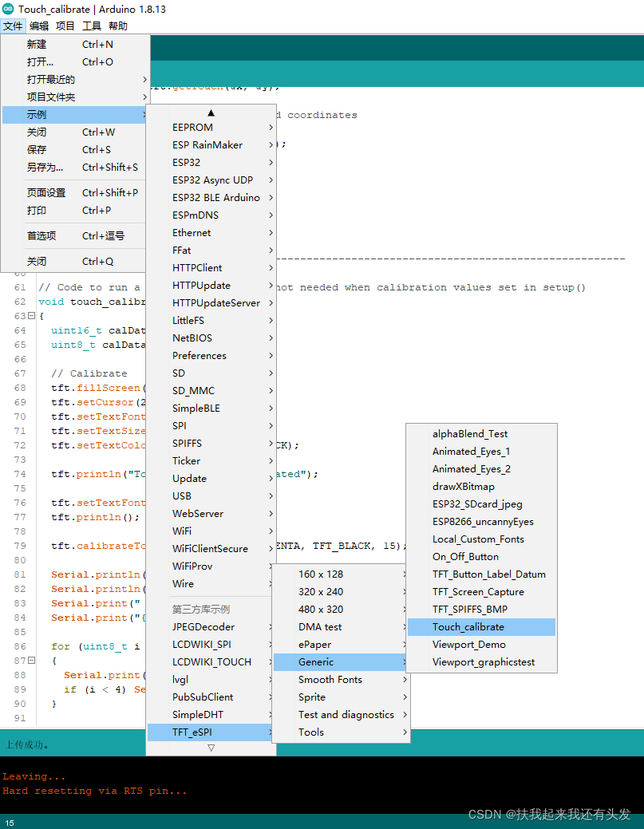Open Viewport_Demo example
Screen dimensions: 644x829
tap(482, 645)
